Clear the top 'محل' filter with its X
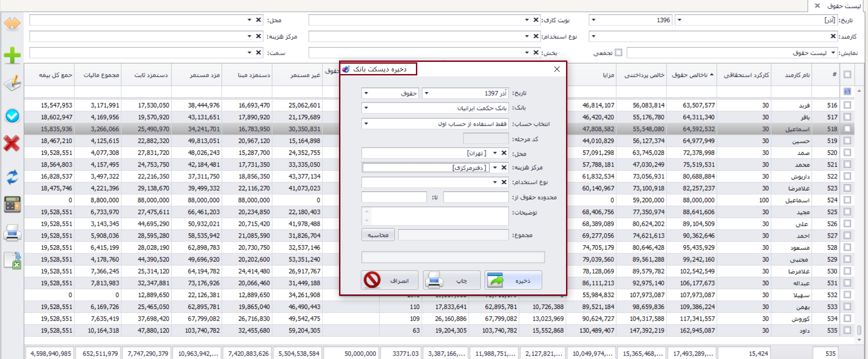Image resolution: width=868 pixels, height=359 pixels. pyautogui.click(x=259, y=20)
